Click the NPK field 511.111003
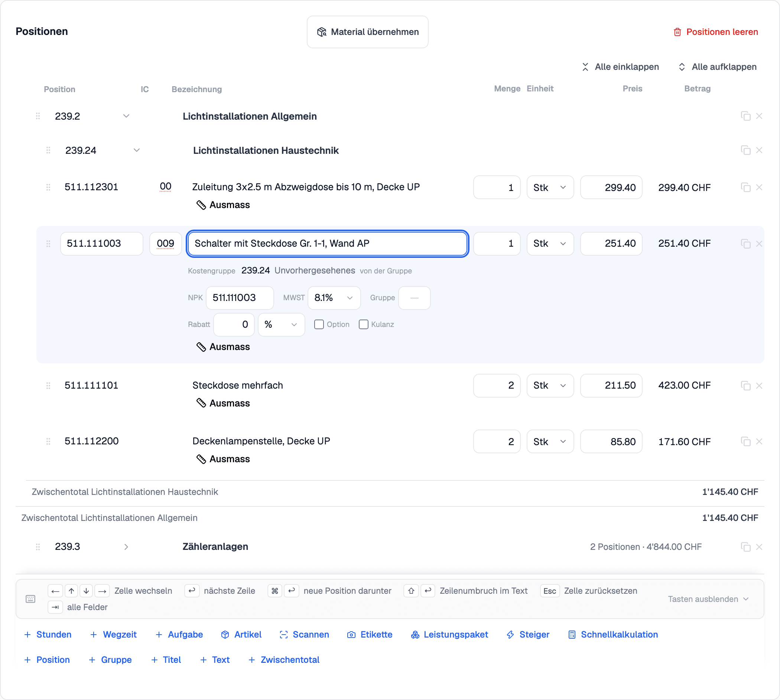 click(x=240, y=298)
